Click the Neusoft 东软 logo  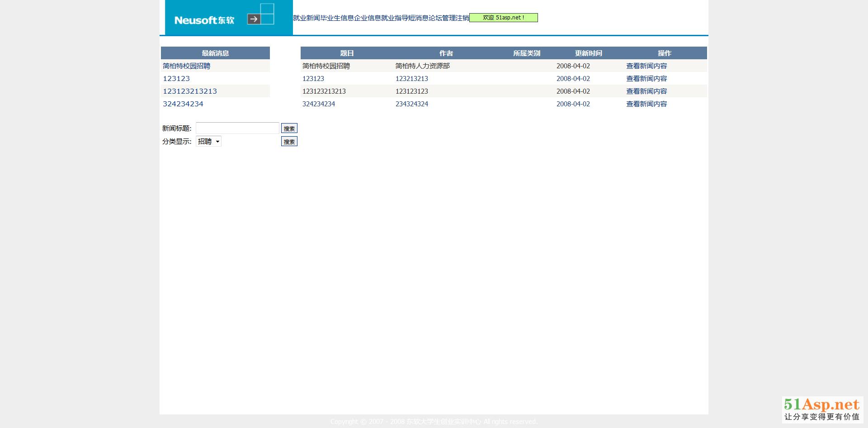pos(204,20)
